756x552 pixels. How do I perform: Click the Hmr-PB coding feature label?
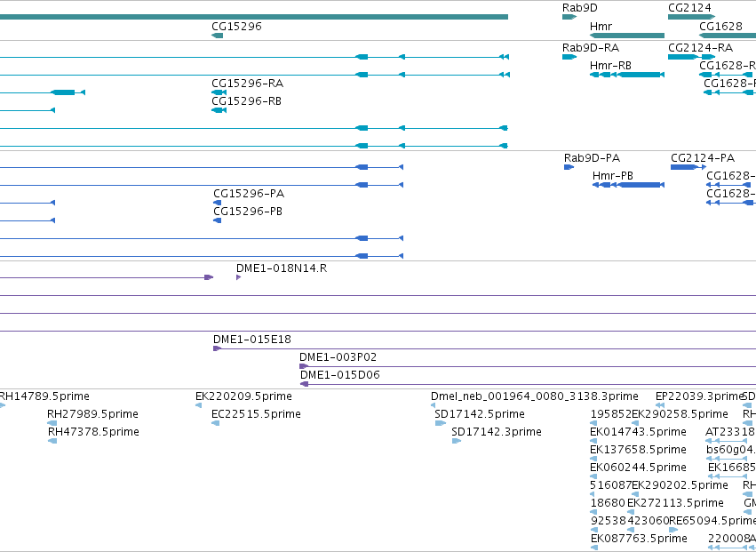coord(612,176)
